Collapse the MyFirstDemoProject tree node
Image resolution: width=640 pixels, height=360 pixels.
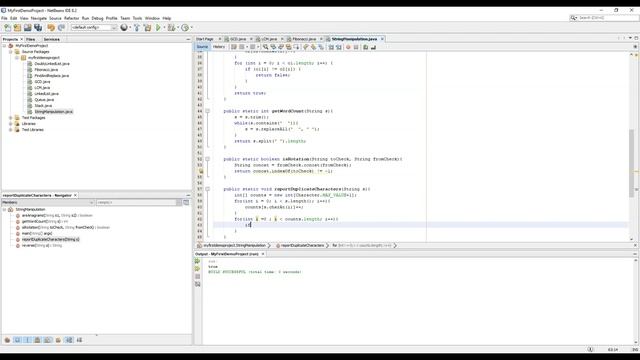[4, 46]
